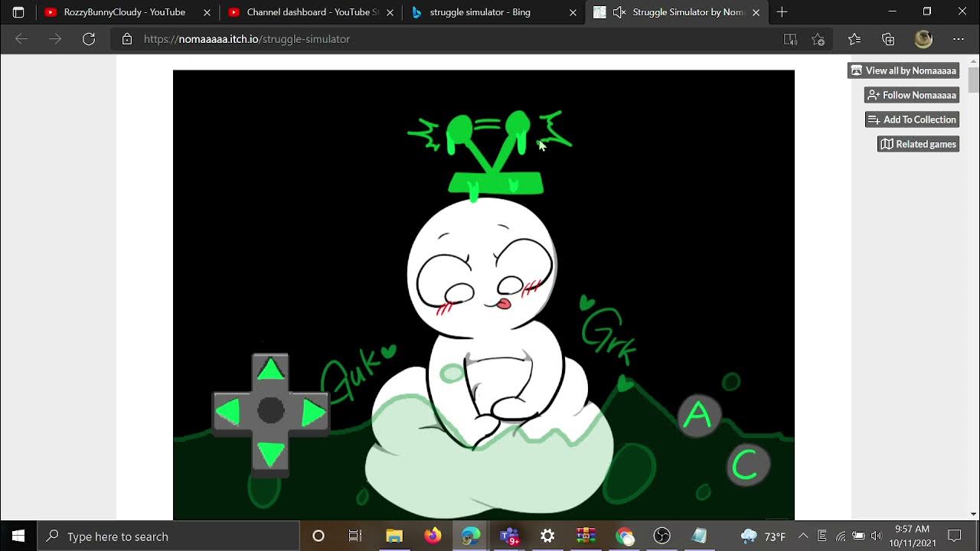
Task: Select the Struggle Simulator by Nomaaaaa tab
Action: tap(678, 12)
